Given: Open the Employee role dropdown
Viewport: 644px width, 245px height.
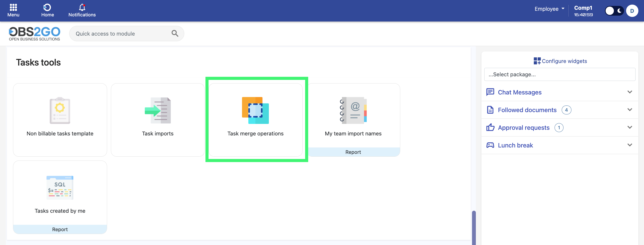Looking at the screenshot, I should click(549, 9).
